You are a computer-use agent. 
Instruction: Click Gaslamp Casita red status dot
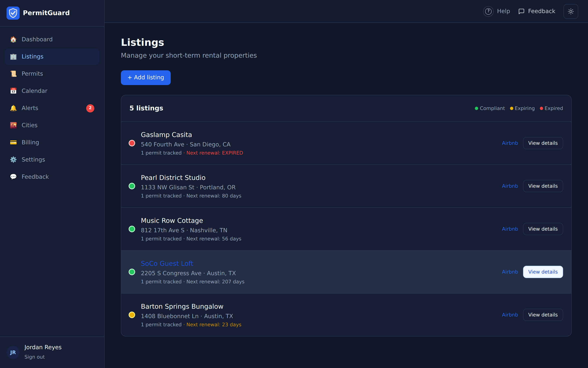(x=132, y=143)
